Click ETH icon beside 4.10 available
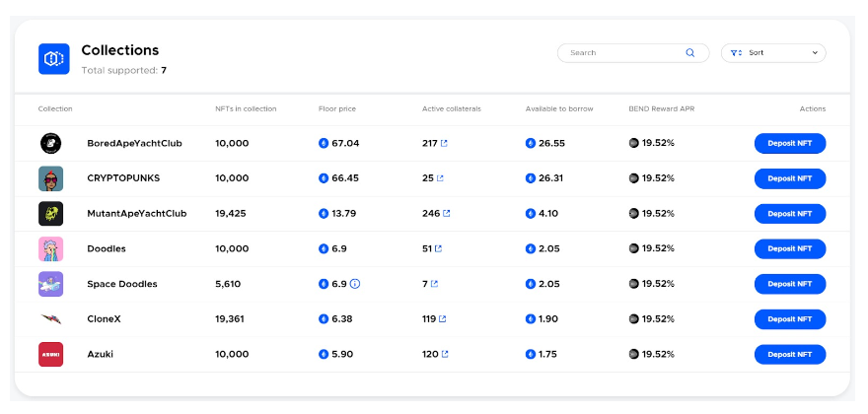 tap(531, 214)
